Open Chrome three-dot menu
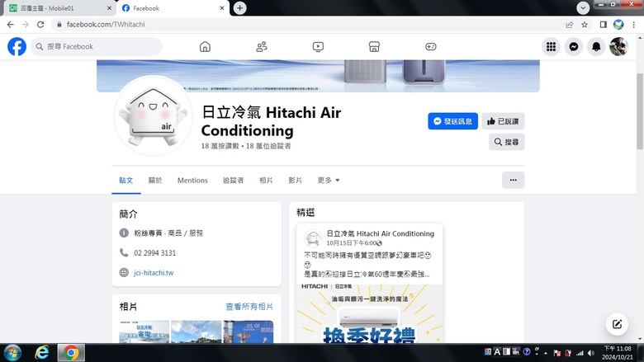This screenshot has height=362, width=644. [x=634, y=25]
